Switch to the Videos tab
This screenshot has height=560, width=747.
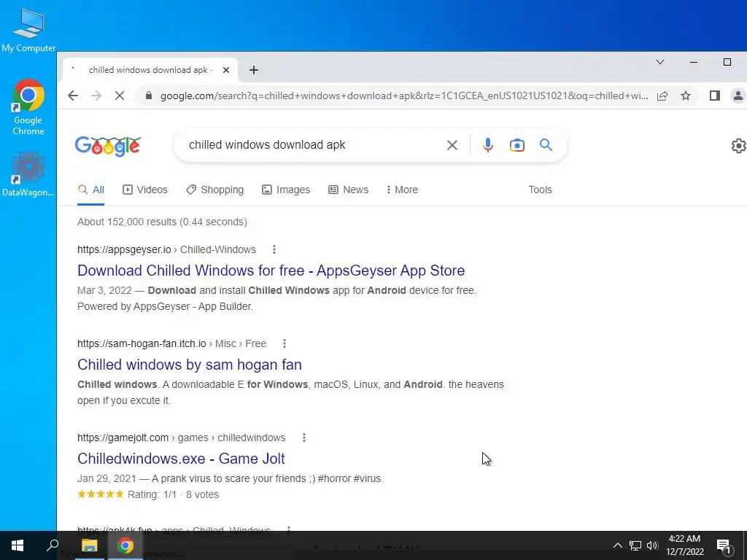pyautogui.click(x=145, y=190)
